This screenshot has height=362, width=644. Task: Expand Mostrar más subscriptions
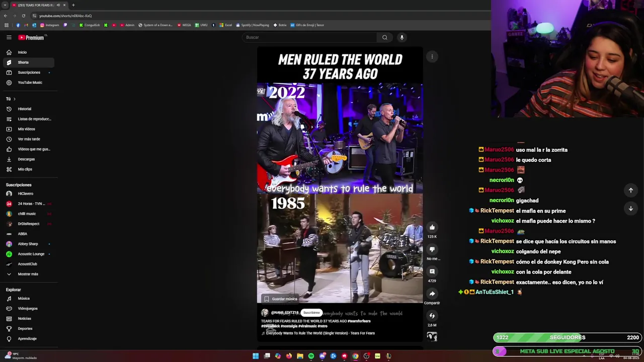(x=28, y=274)
